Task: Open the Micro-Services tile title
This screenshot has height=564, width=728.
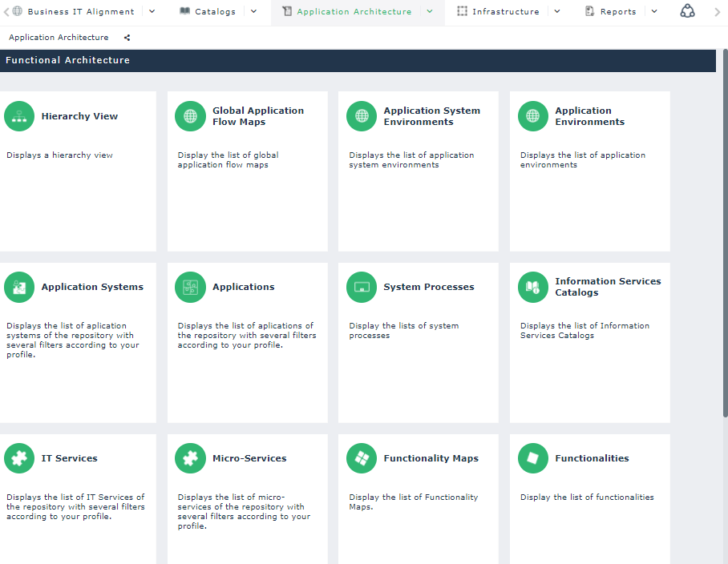Action: 249,458
